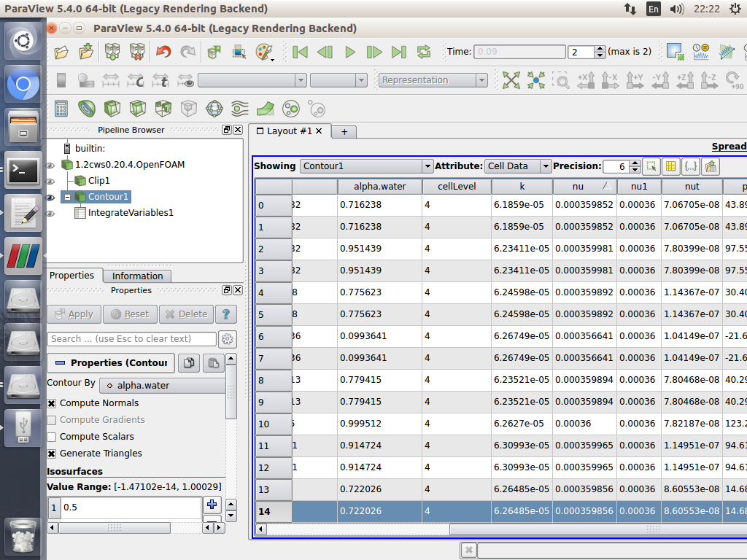Screen dimensions: 747x560
Task: Enable the Compute Scalars checkbox
Action: tap(52, 437)
